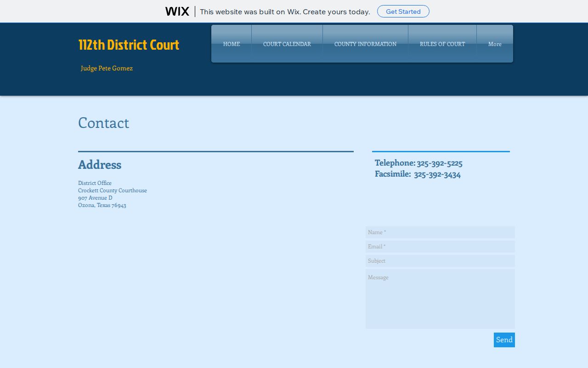Image resolution: width=588 pixels, height=368 pixels.
Task: Click the District Office text line
Action: (95, 183)
